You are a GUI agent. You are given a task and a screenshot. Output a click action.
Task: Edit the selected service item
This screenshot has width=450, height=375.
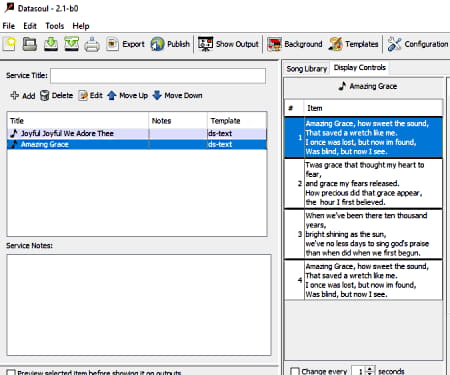90,96
